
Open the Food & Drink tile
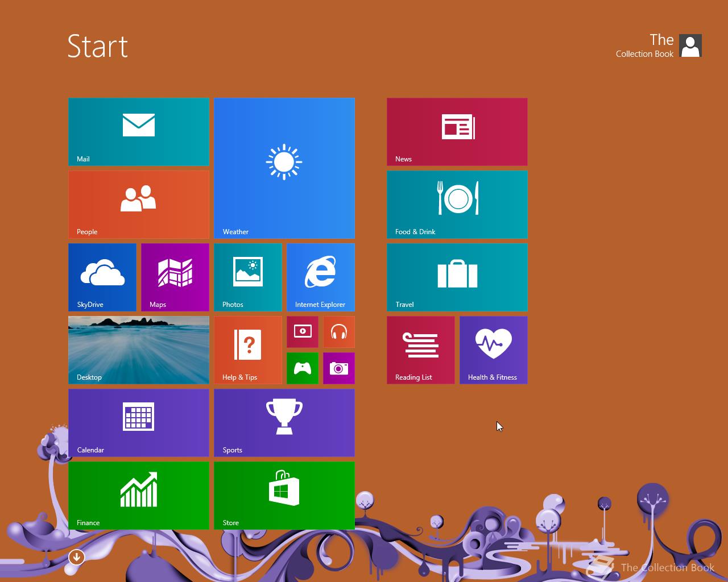coord(457,205)
